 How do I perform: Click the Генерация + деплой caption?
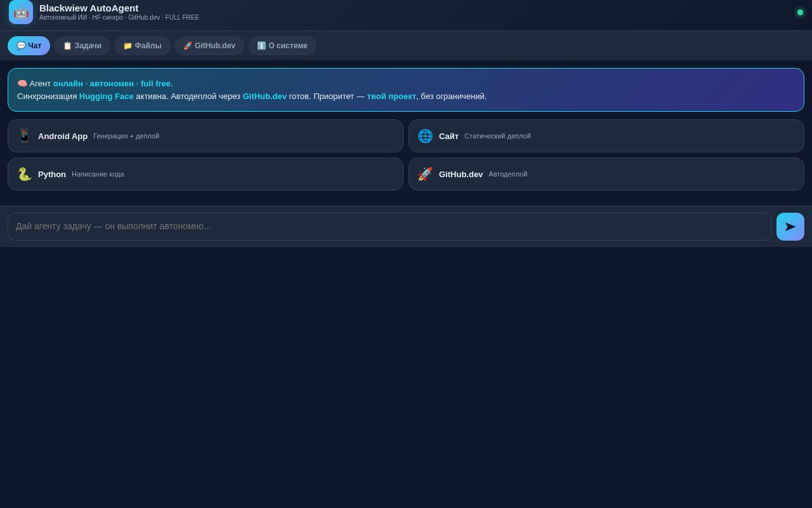point(126,136)
